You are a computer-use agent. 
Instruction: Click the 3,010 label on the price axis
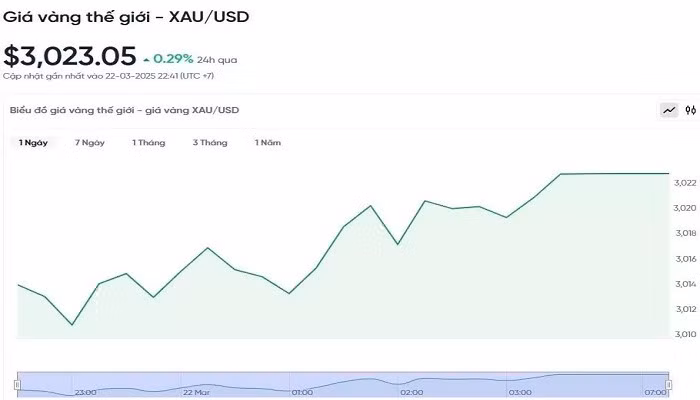pyautogui.click(x=684, y=335)
